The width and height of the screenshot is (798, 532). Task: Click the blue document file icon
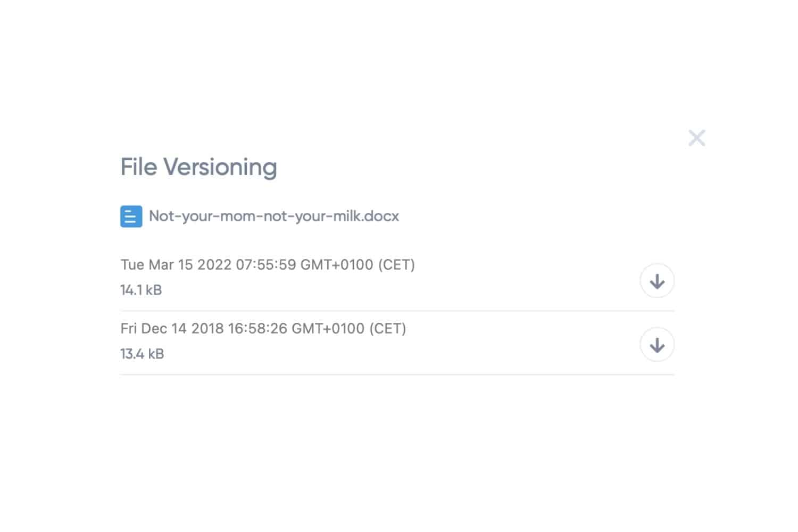(131, 217)
